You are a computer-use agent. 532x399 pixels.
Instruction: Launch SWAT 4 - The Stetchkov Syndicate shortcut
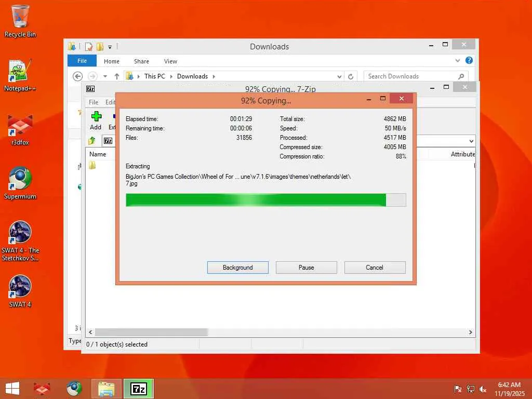pyautogui.click(x=20, y=241)
